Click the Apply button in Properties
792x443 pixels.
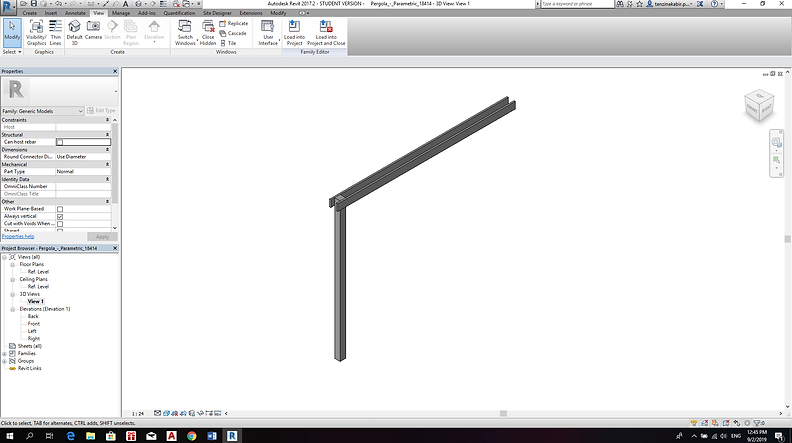102,237
